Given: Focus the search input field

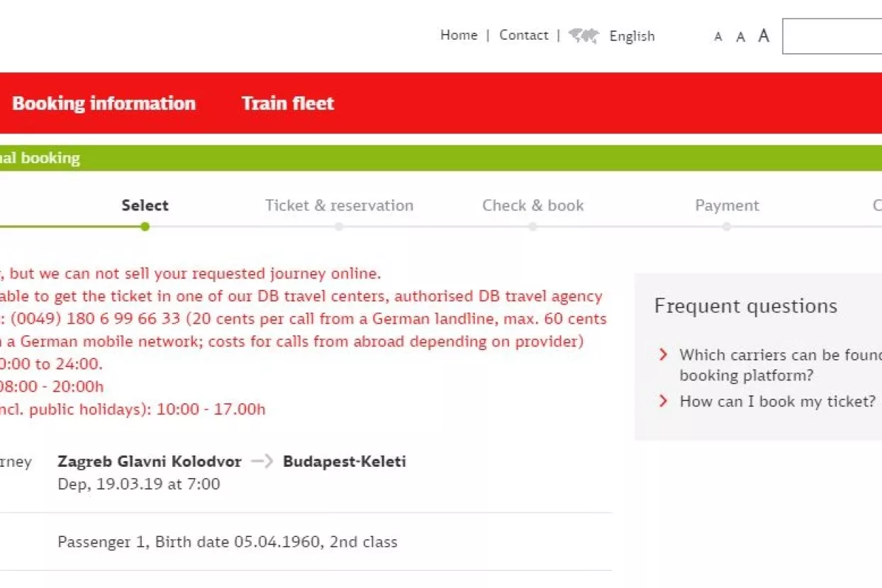Looking at the screenshot, I should click(x=833, y=36).
